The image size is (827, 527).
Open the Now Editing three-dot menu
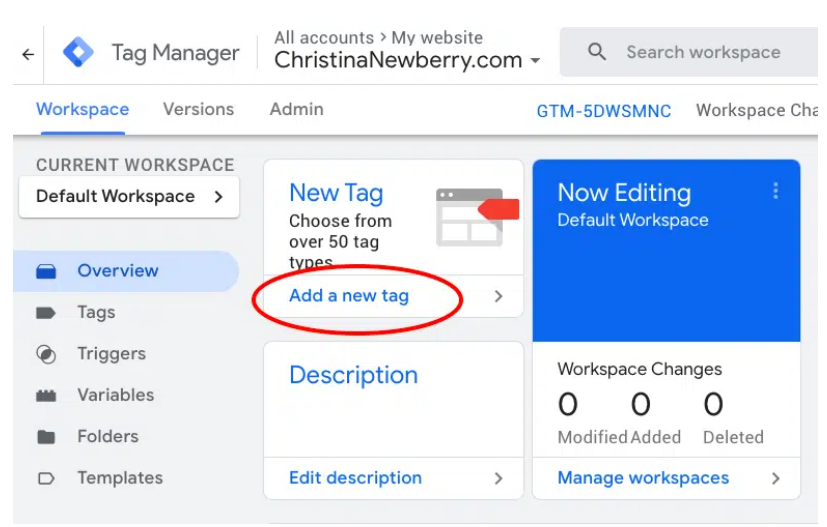point(775,190)
